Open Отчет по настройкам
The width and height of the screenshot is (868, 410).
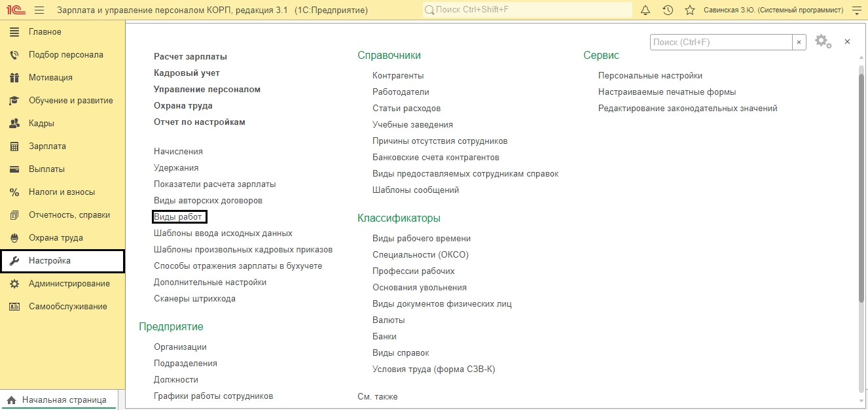[x=200, y=122]
